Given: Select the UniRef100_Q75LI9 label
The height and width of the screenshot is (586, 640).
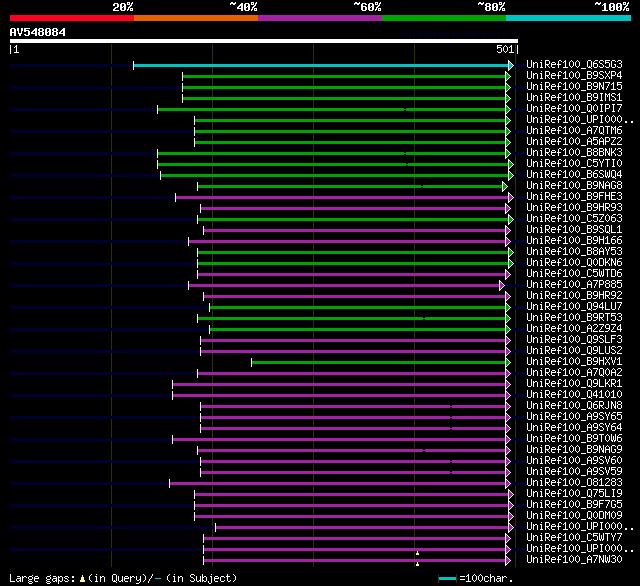Looking at the screenshot, I should tap(574, 494).
